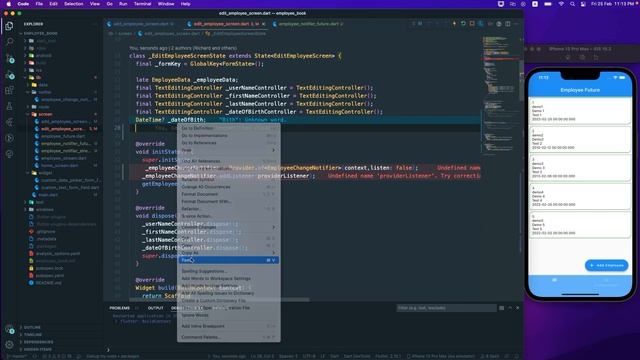Choose Paste in context menu
The height and width of the screenshot is (360, 640).
pos(228,260)
